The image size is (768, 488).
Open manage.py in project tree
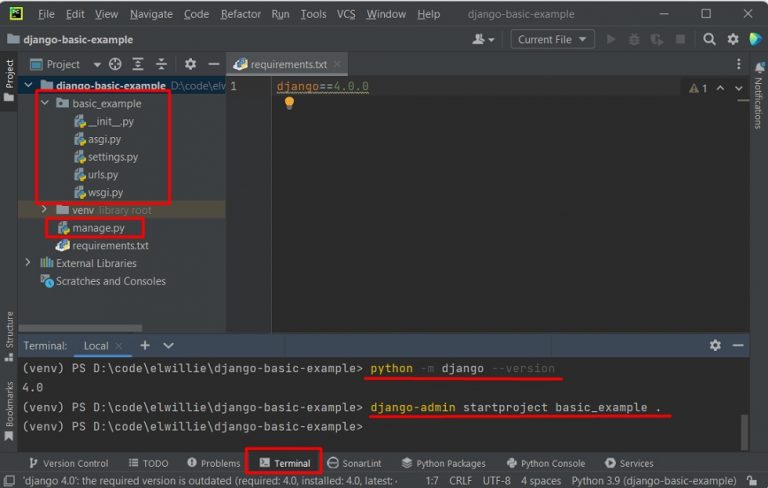click(x=98, y=228)
